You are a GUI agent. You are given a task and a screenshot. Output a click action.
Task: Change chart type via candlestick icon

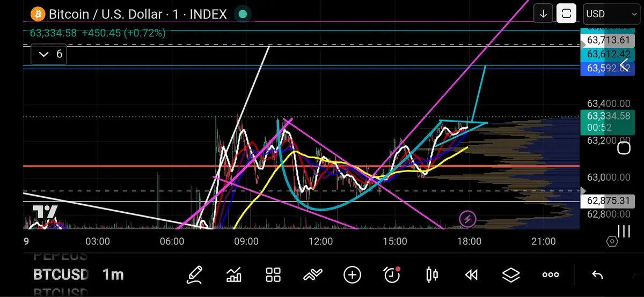pos(431,275)
